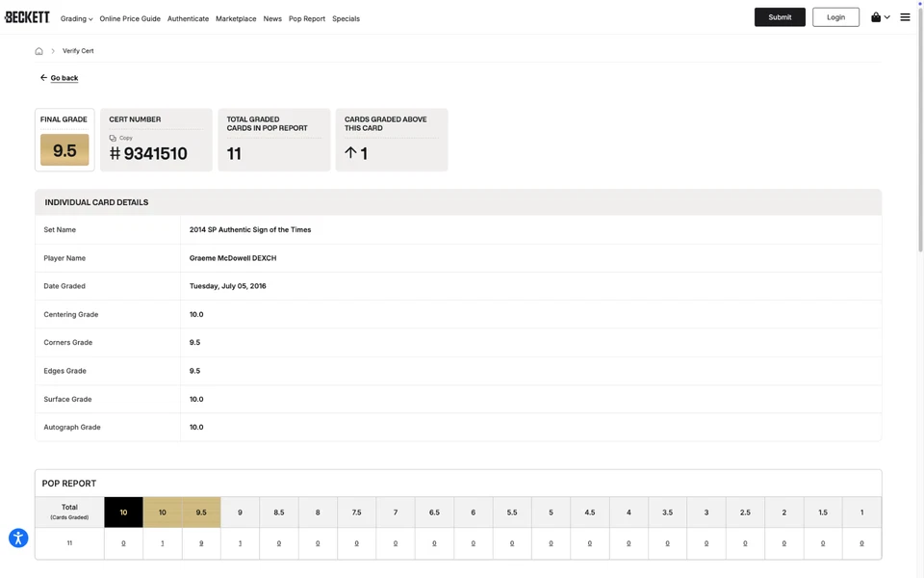Expand the Grading dropdown menu
924x578 pixels.
tap(76, 18)
